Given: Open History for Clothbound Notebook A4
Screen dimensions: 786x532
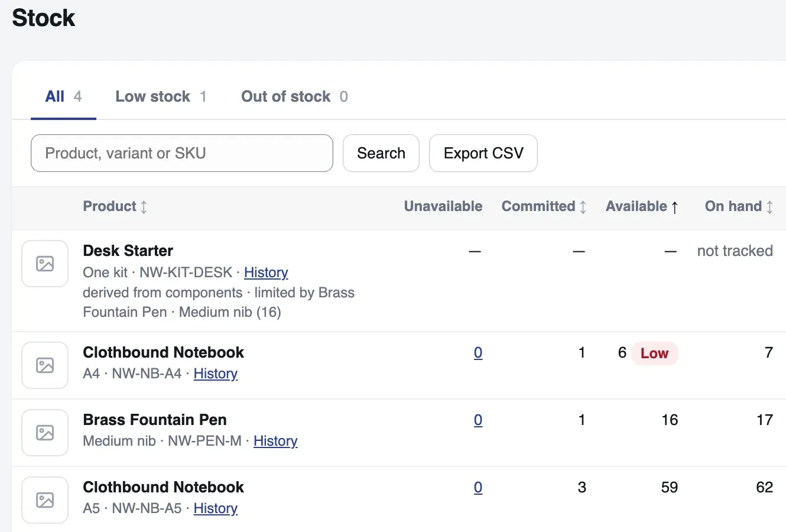Looking at the screenshot, I should point(216,374).
